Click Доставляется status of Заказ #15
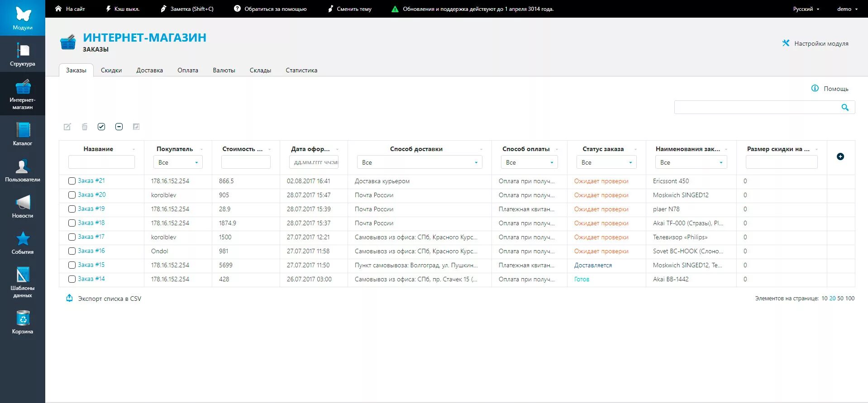The height and width of the screenshot is (403, 868). point(593,265)
